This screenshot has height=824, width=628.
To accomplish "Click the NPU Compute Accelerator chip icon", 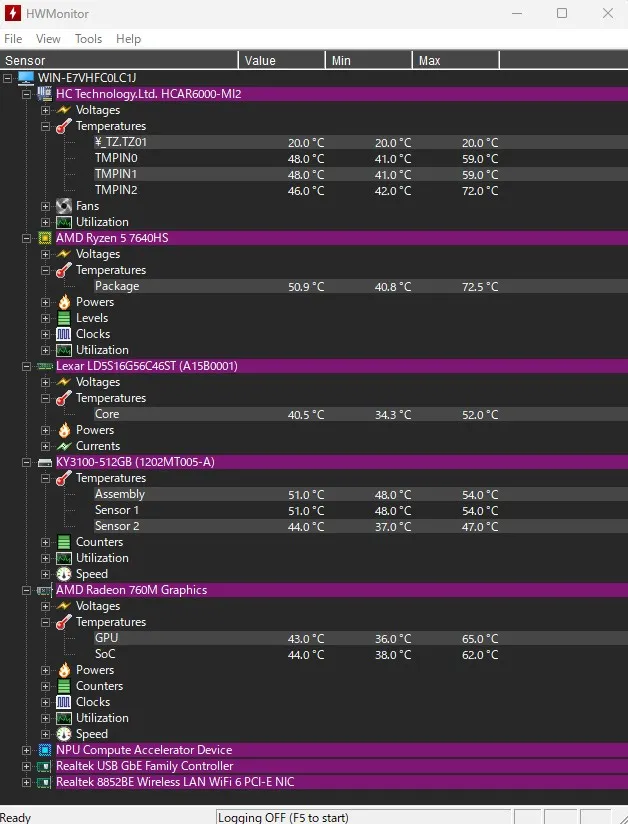I will point(45,750).
